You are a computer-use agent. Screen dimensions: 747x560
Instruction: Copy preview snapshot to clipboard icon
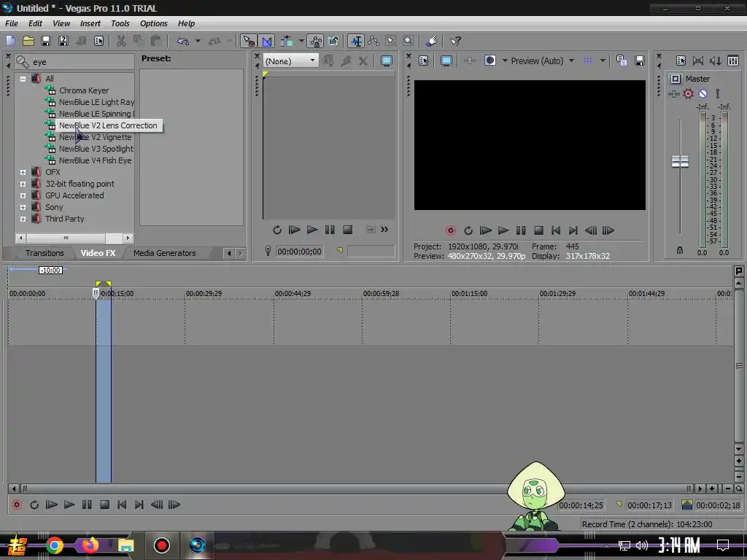[x=622, y=61]
